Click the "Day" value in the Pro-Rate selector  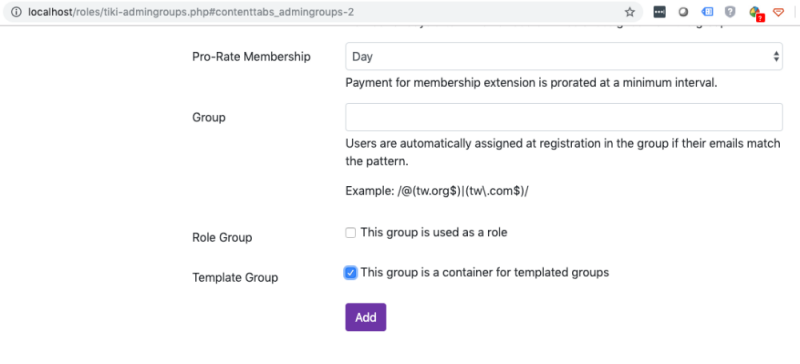coord(362,57)
